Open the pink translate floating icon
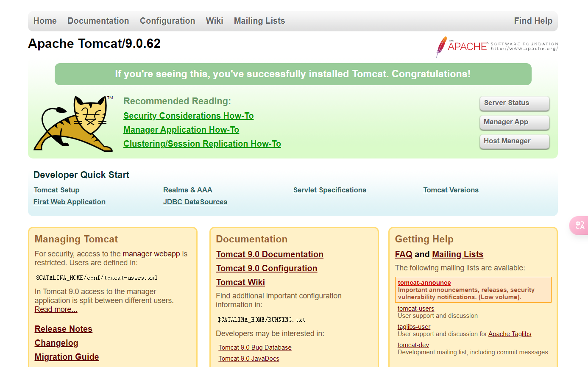This screenshot has width=588, height=367. pyautogui.click(x=579, y=225)
